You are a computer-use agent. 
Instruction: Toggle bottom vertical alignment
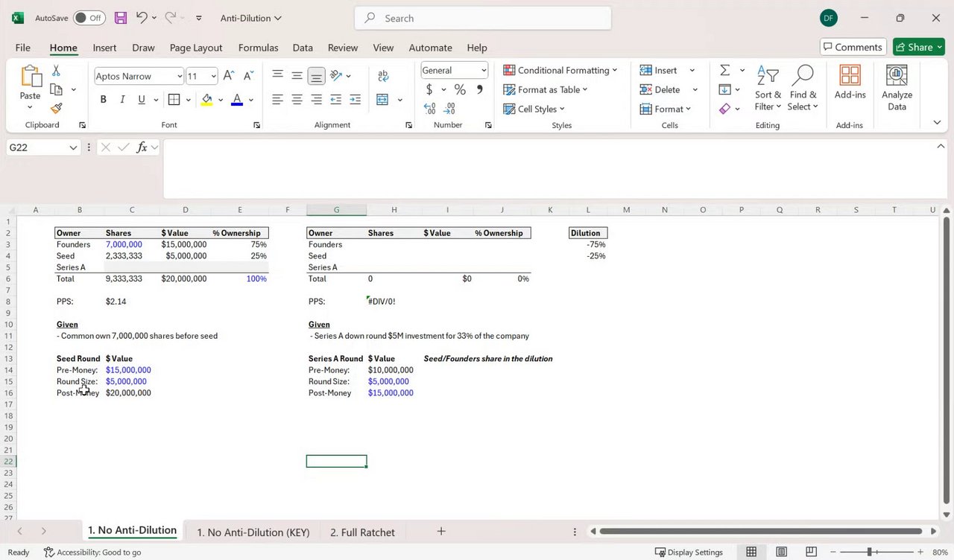[x=316, y=76]
